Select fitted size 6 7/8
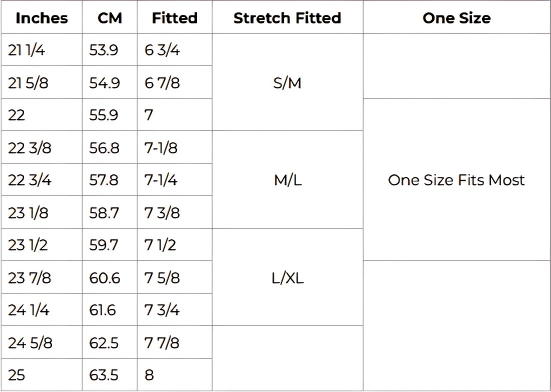The width and height of the screenshot is (551, 392). (175, 83)
